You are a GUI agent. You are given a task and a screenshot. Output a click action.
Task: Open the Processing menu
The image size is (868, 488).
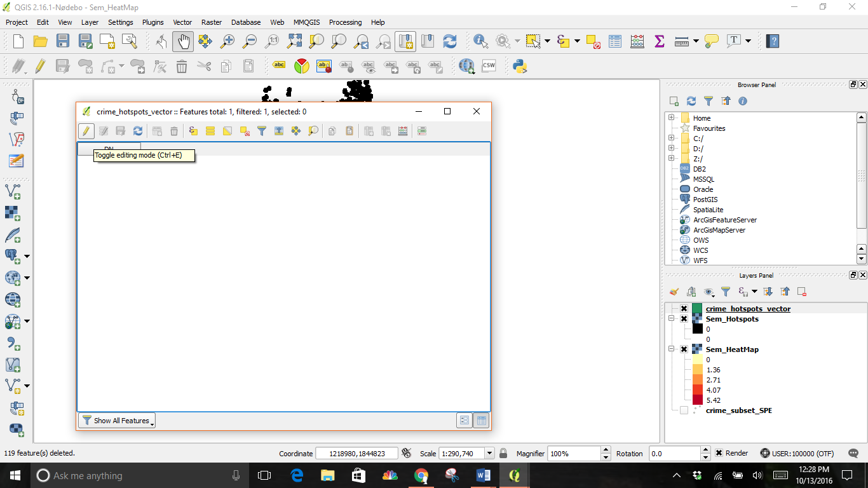pos(345,22)
